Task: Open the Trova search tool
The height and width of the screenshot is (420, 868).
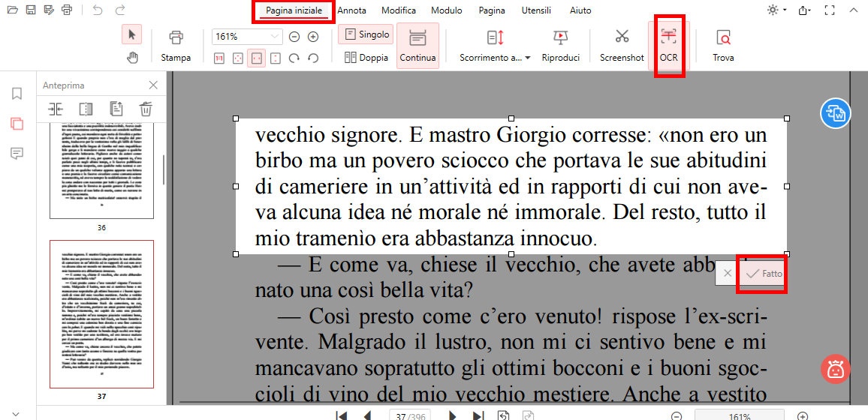Action: (723, 44)
